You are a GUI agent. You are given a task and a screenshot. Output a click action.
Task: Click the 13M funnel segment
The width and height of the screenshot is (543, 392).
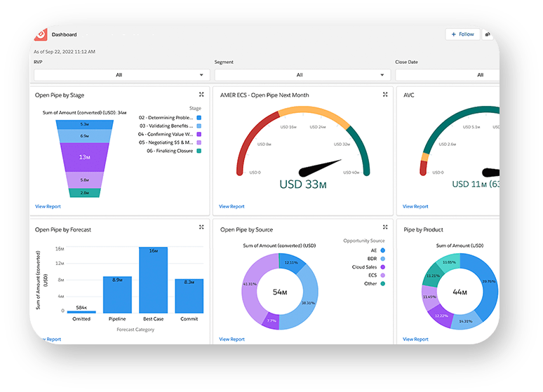pyautogui.click(x=84, y=158)
